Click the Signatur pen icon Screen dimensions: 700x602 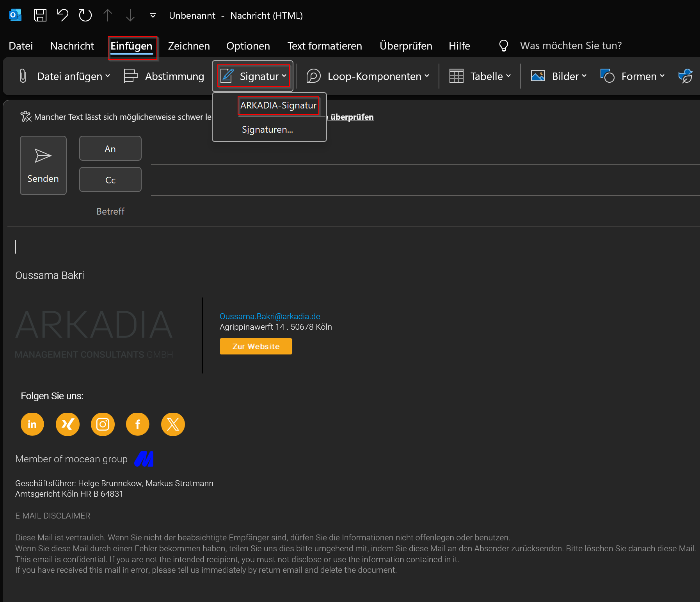click(x=227, y=76)
